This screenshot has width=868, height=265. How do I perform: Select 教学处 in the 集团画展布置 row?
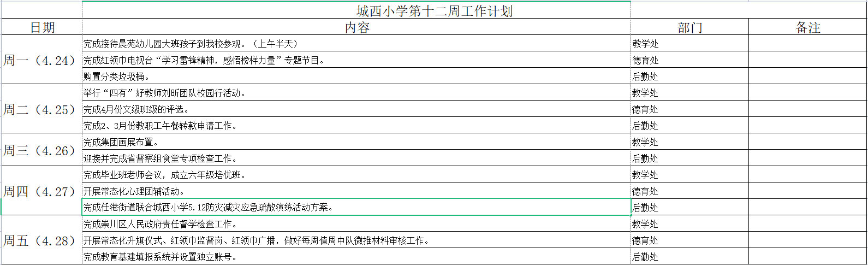click(x=689, y=142)
